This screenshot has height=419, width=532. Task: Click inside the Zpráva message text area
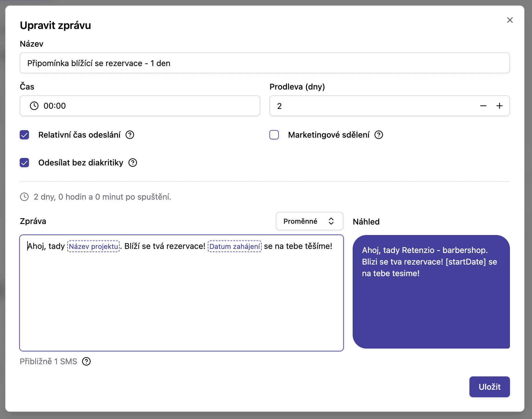181,298
